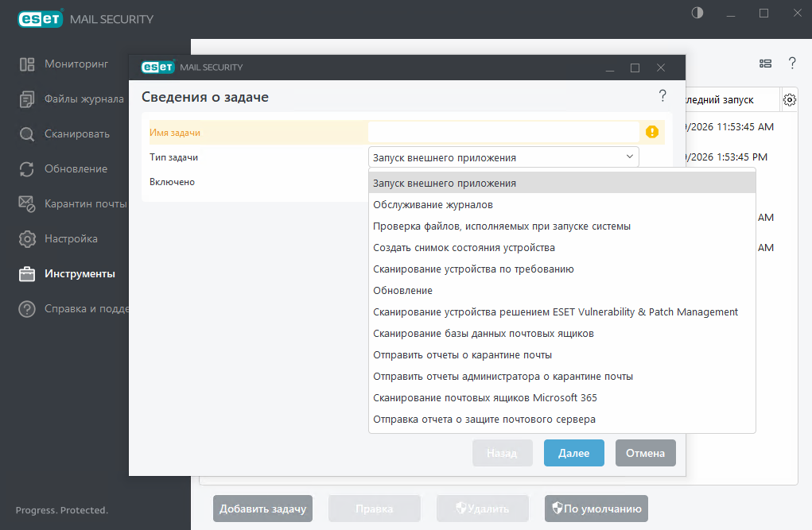
Task: Click the Сканировать magnifier icon
Action: 27,134
